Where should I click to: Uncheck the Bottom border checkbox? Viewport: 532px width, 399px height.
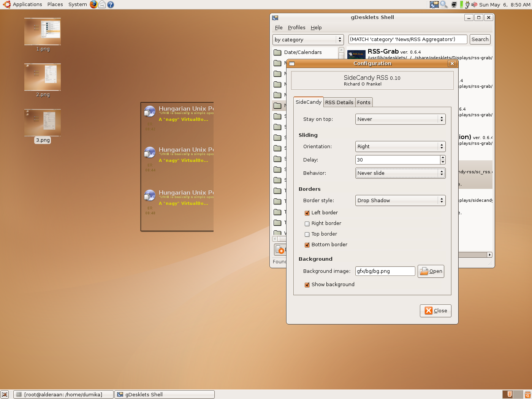click(x=307, y=245)
